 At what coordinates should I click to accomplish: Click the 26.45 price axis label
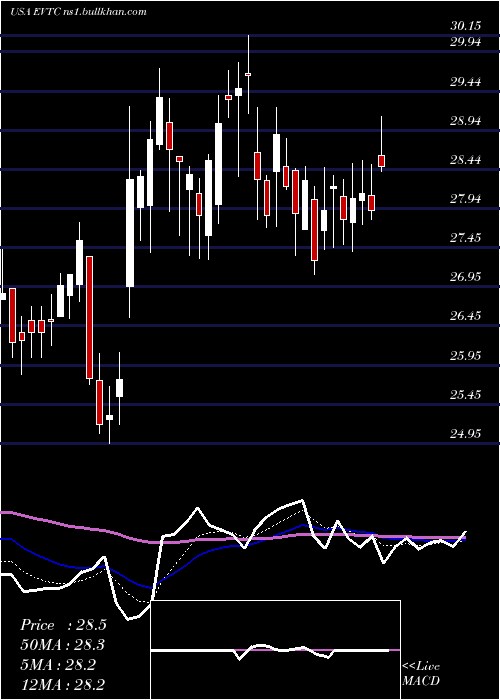point(465,316)
